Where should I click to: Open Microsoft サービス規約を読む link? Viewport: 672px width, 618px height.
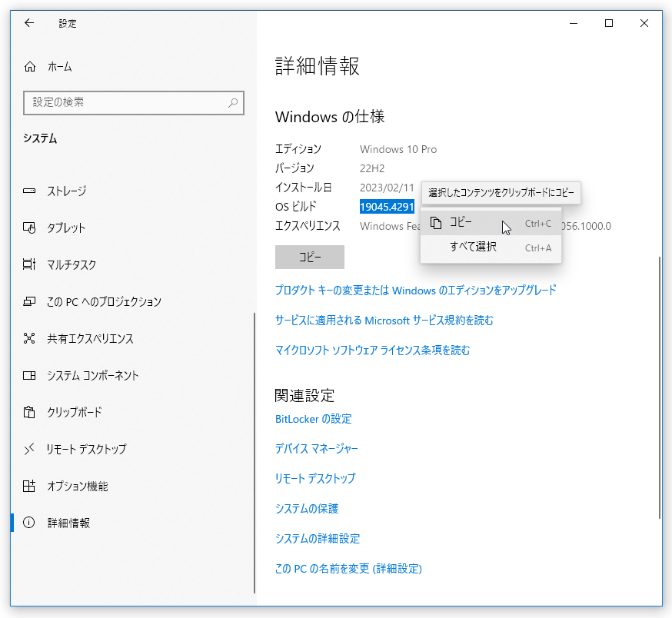pyautogui.click(x=384, y=320)
